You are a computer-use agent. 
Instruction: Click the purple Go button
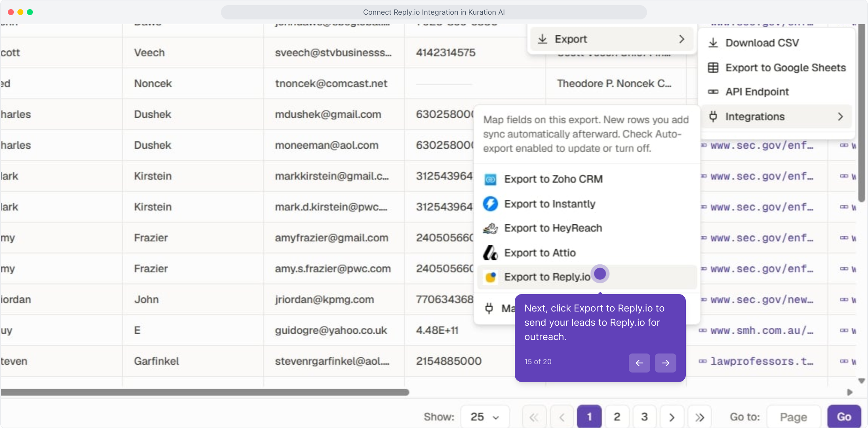tap(844, 417)
